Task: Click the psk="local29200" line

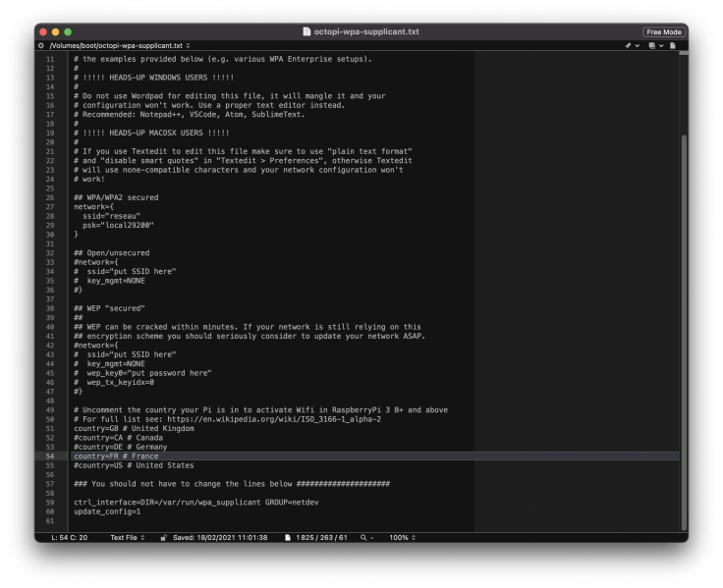Action: 118,226
